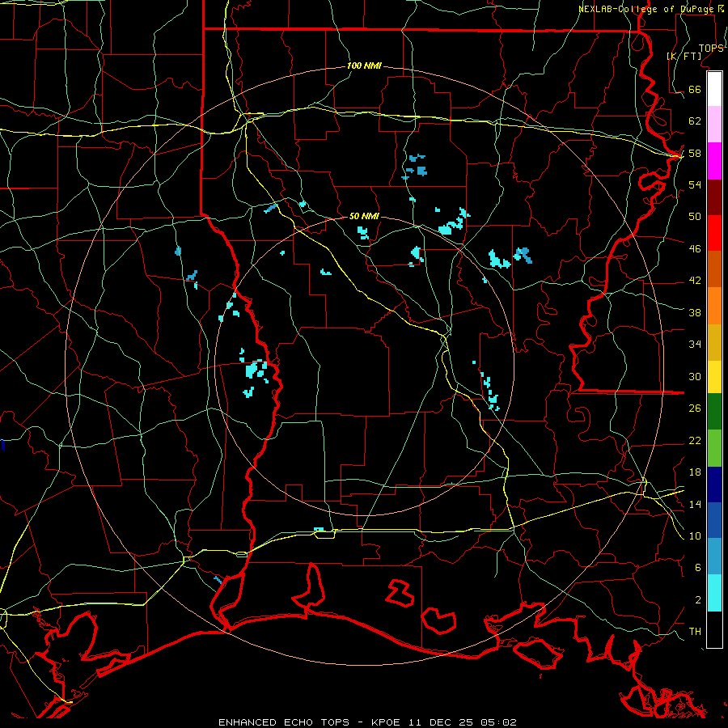728x728 pixels.
Task: Click the 'KPOE' radar site identifier
Action: (386, 722)
